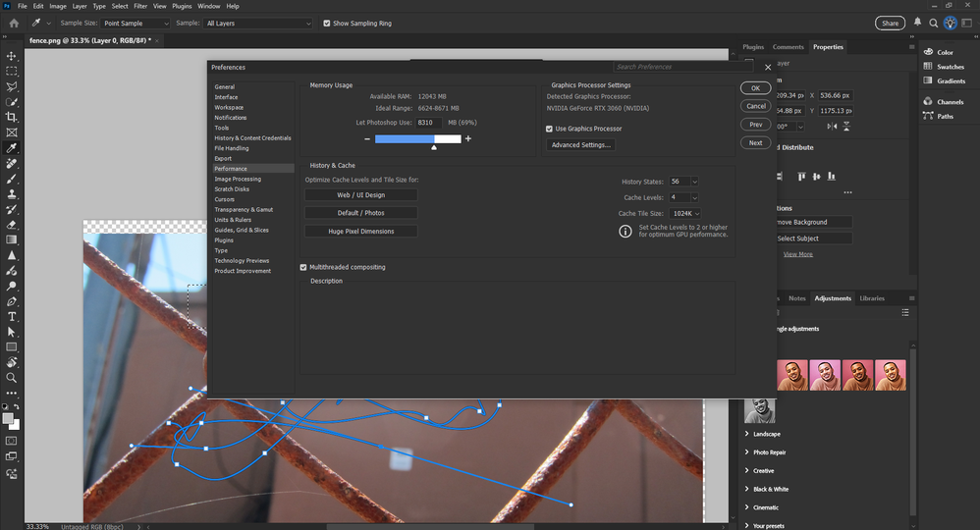Select the Horizontal Type tool
The width and height of the screenshot is (980, 530).
coord(11,316)
